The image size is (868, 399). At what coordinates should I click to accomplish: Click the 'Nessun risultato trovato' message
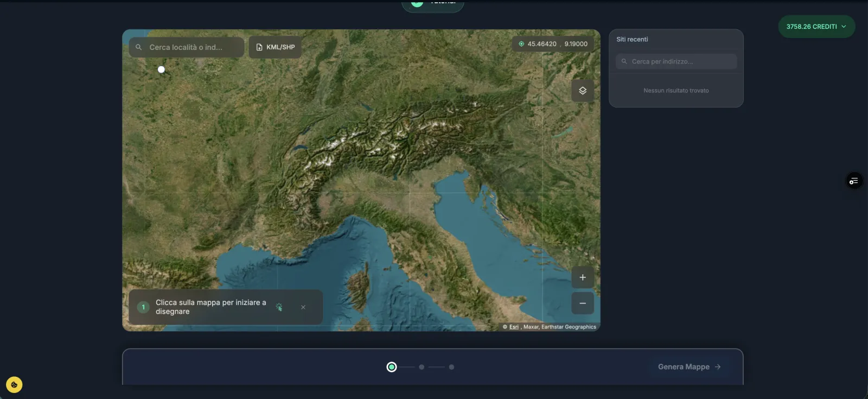pos(676,91)
